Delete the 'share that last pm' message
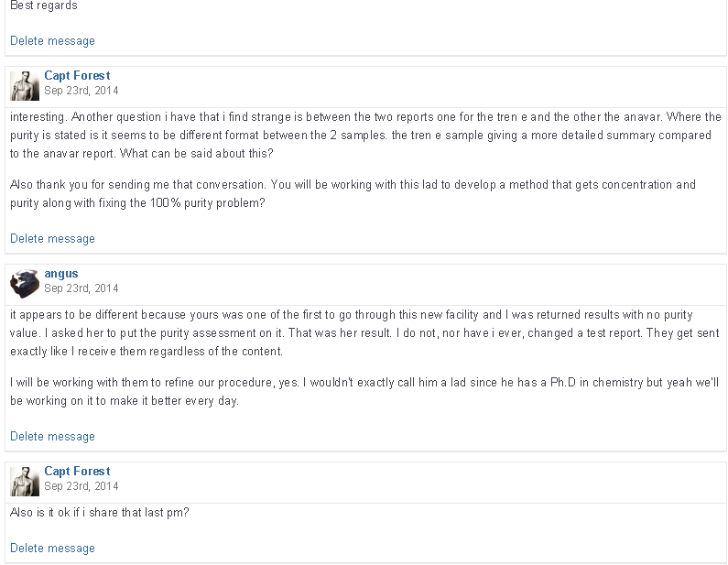 [52, 549]
